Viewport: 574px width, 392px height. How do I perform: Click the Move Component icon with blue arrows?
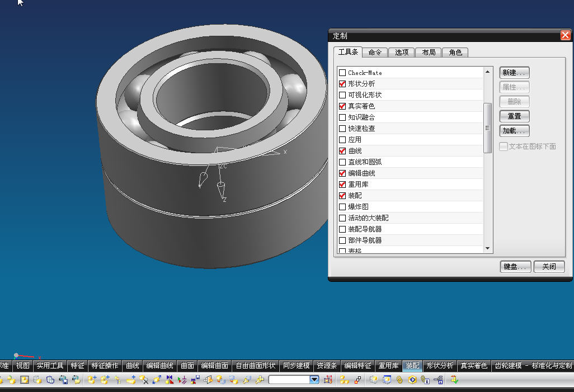tap(157, 380)
